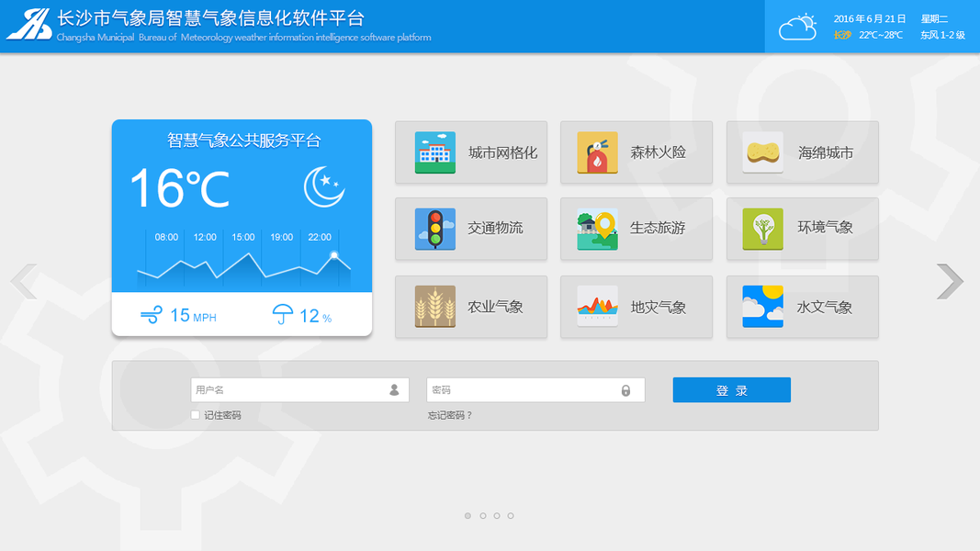
Task: Open the 农业气象 wheat icon
Action: [x=435, y=307]
